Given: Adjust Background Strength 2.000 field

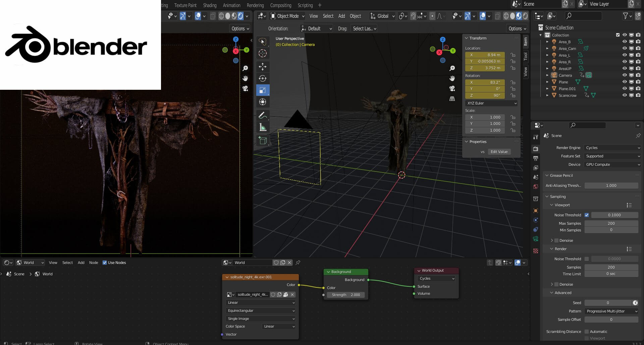Looking at the screenshot, I should (346, 295).
